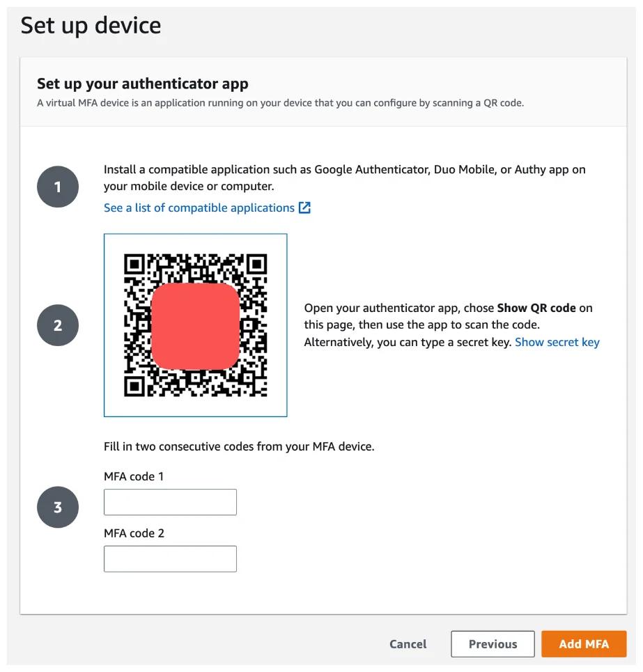Image resolution: width=643 pixels, height=672 pixels.
Task: Show the secret key instead of QR code
Action: pyautogui.click(x=557, y=342)
